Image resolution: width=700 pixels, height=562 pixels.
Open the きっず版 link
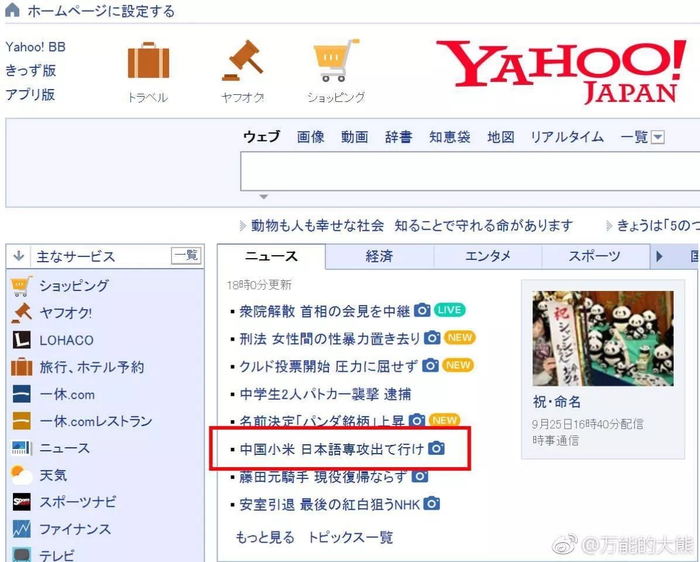coord(30,70)
